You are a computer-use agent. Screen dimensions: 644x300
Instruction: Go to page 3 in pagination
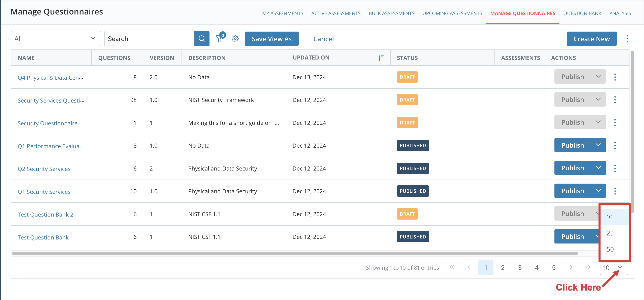pos(520,267)
